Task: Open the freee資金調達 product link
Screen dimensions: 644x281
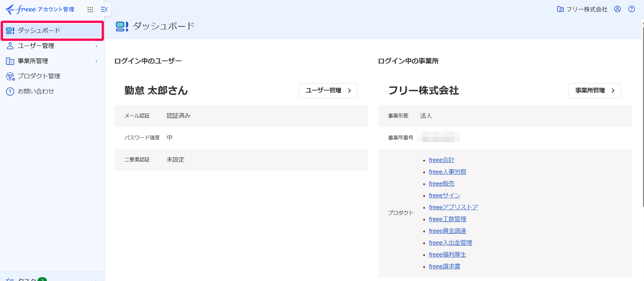Action: 447,231
